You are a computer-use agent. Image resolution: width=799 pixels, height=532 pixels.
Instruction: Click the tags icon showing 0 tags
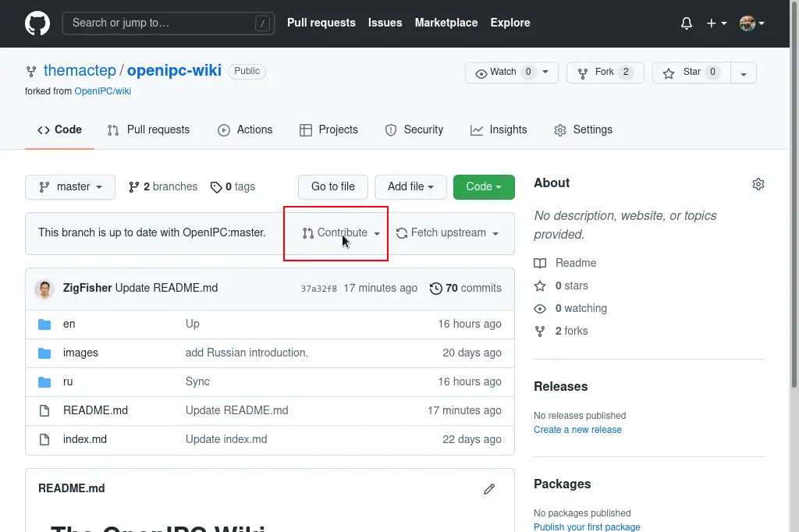click(x=216, y=186)
